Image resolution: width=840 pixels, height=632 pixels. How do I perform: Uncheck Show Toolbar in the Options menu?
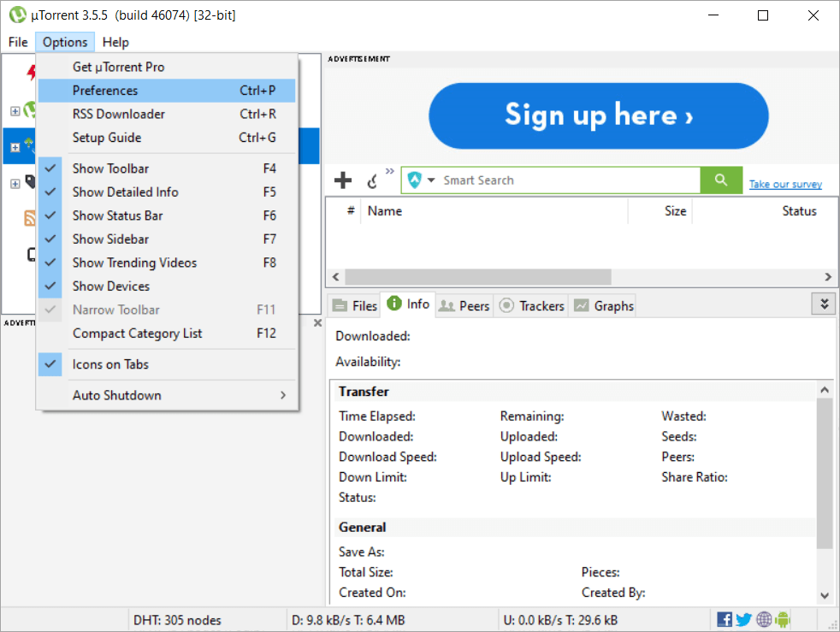109,168
